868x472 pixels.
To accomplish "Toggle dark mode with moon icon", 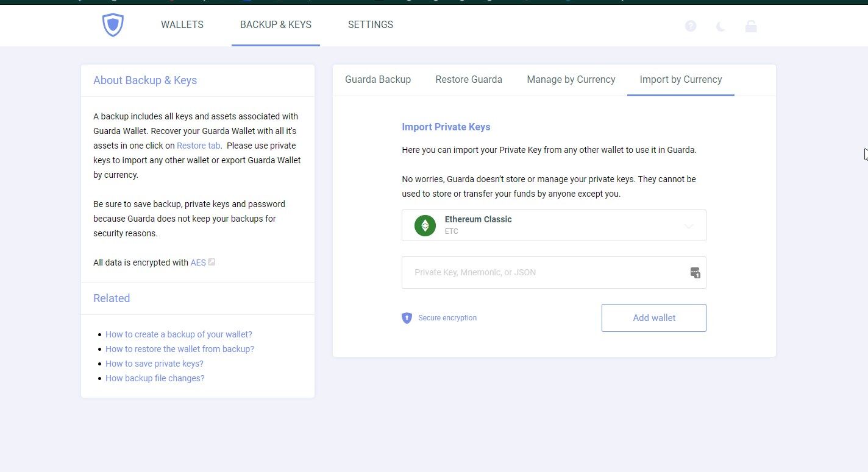I will point(720,26).
